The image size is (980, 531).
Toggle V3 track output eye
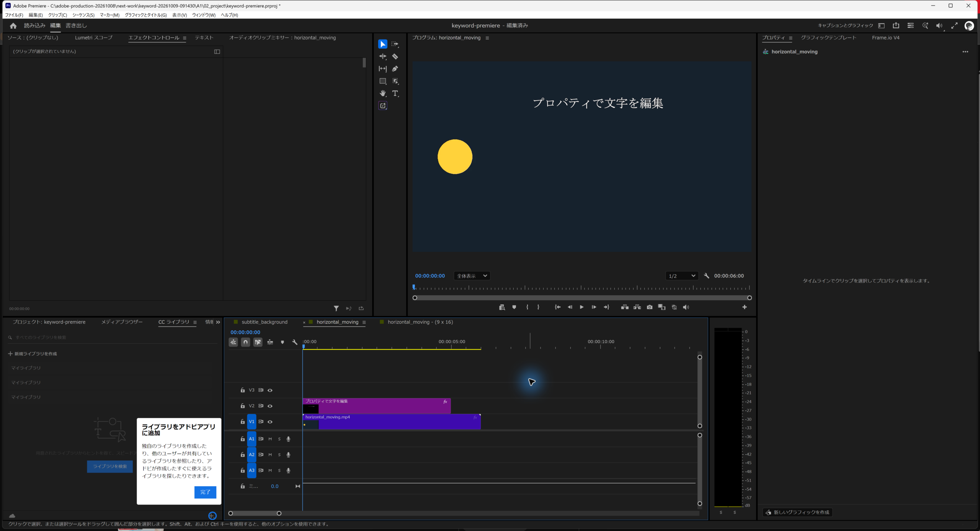tap(270, 390)
